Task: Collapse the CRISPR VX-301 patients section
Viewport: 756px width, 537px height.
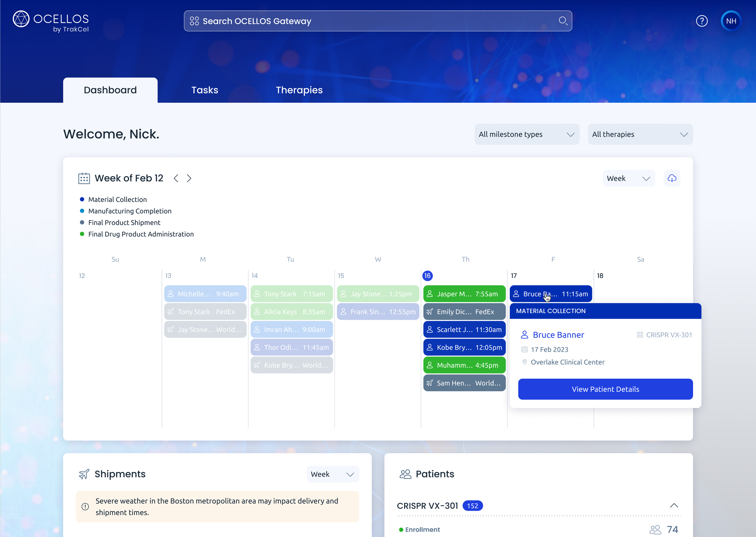Action: coord(674,506)
